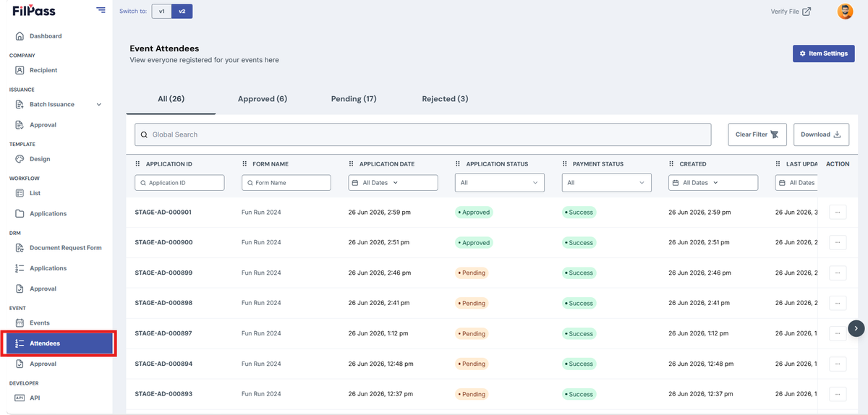Click the user avatar at top right
Image resolution: width=868 pixels, height=415 pixels.
pyautogui.click(x=845, y=12)
